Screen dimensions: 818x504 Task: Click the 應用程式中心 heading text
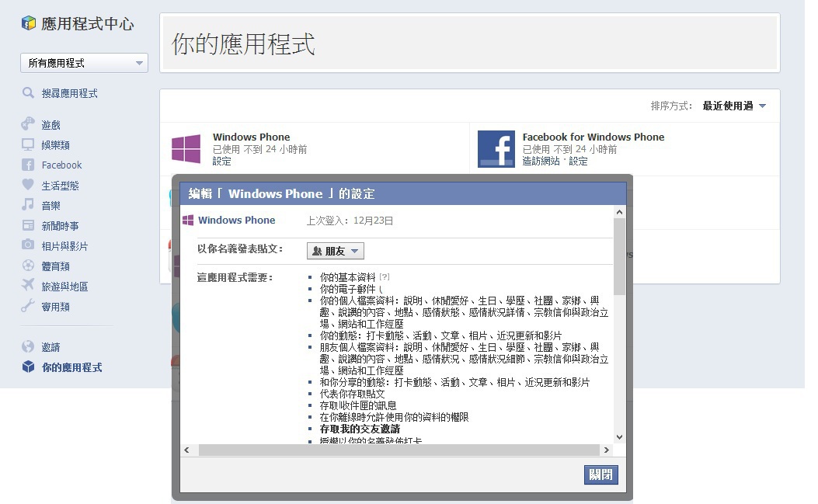coord(88,23)
